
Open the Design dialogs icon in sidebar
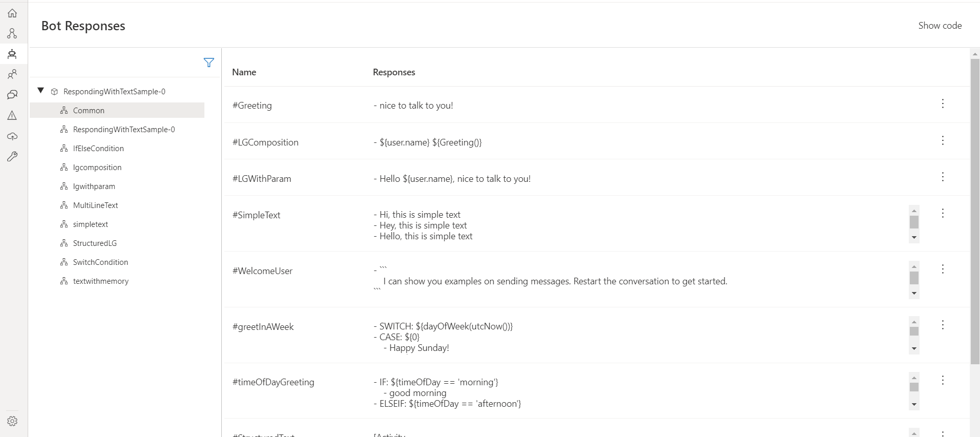12,33
